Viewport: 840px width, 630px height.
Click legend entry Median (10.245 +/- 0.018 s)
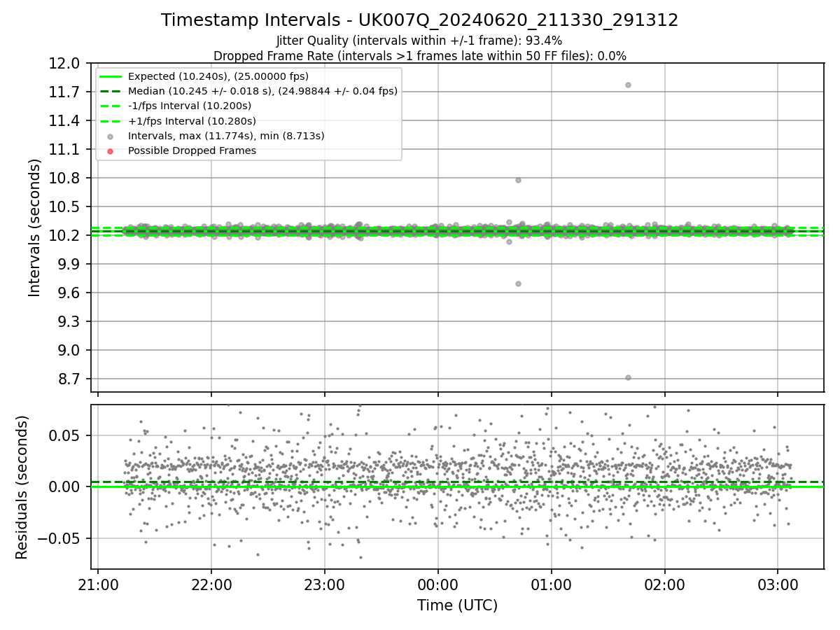262,91
